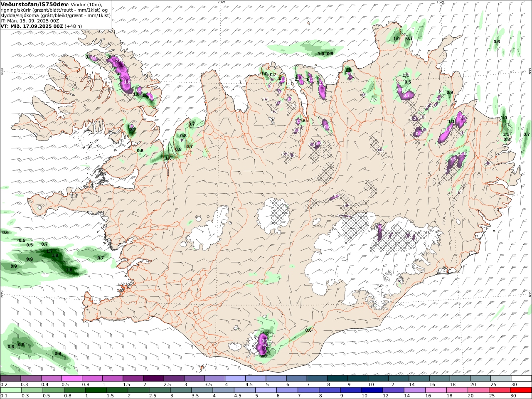This screenshot has height=399, width=532.
Task: Pick the 0.3–0.4 purple sleet/snow legend swatch
Action: [31, 378]
